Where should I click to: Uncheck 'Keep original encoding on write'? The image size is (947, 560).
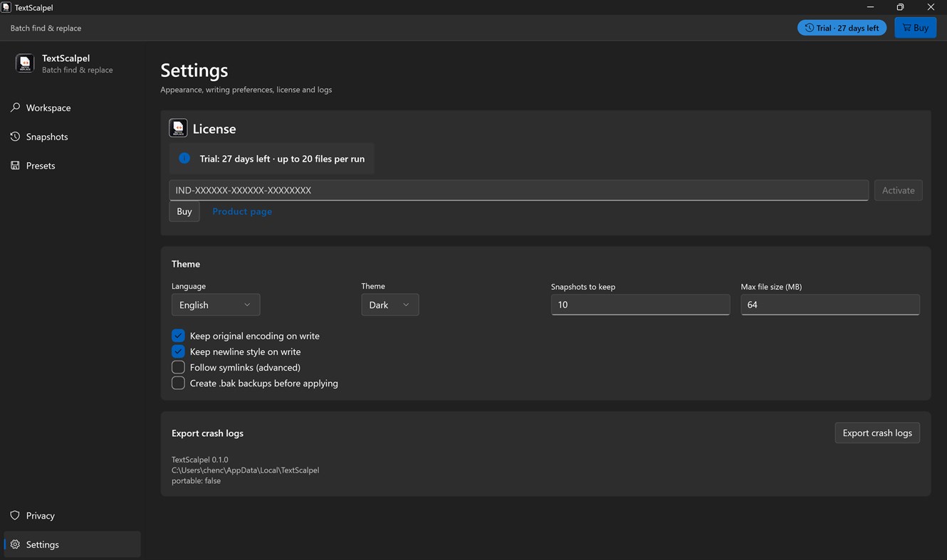pos(178,336)
